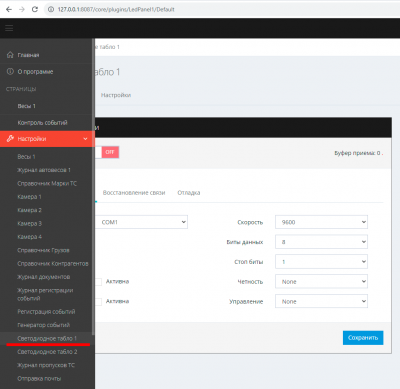Switch to the Отладка tab
The height and width of the screenshot is (389, 400).
point(189,193)
